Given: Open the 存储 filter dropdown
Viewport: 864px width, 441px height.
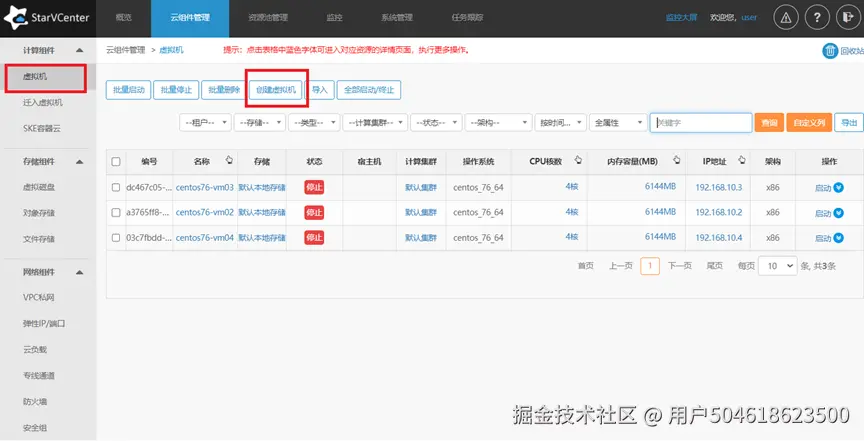Looking at the screenshot, I should [x=260, y=122].
